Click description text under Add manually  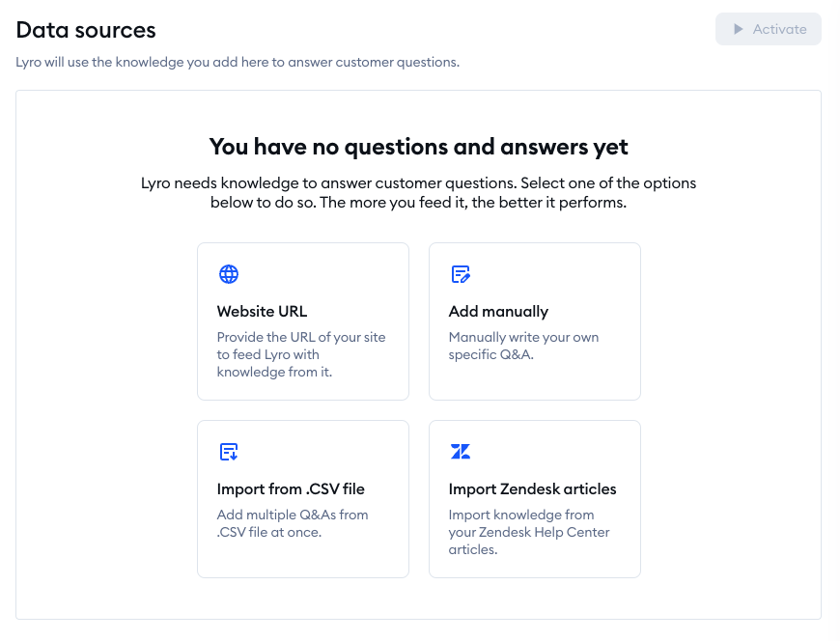click(523, 347)
